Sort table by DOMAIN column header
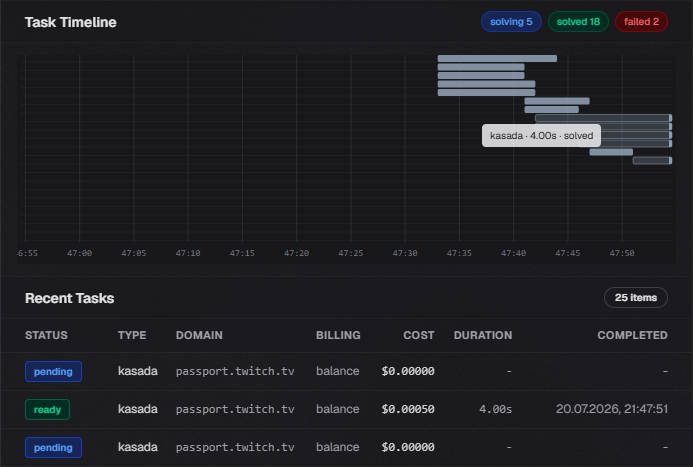 click(x=199, y=335)
